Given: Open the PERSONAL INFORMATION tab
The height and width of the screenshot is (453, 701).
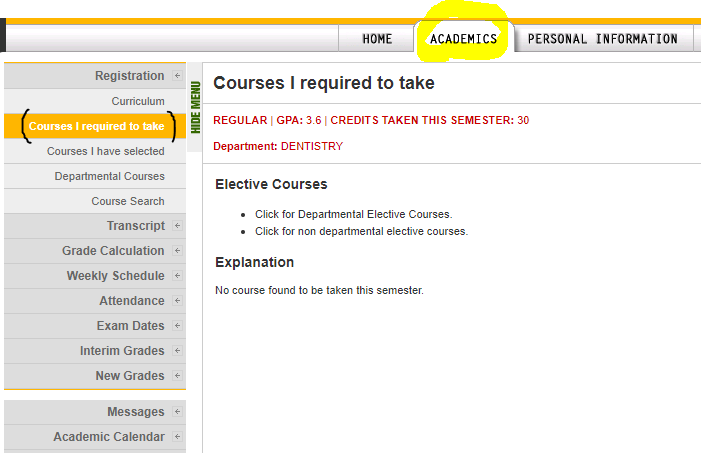Looking at the screenshot, I should pos(603,39).
